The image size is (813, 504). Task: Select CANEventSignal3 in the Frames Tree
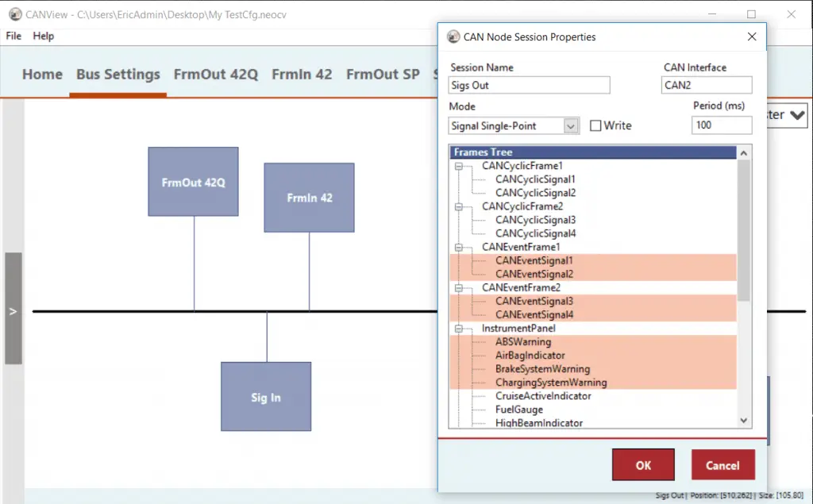534,302
